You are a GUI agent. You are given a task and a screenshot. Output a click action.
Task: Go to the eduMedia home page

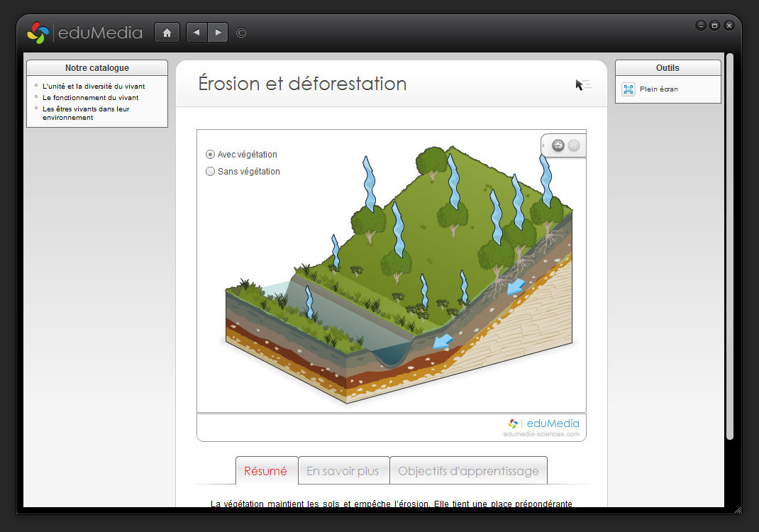point(167,33)
